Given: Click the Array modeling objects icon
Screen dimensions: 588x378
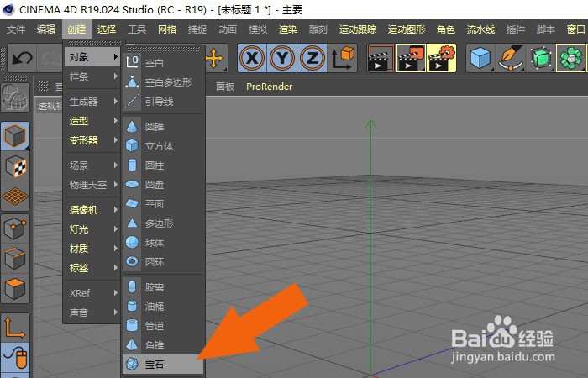Looking at the screenshot, I should [570, 58].
